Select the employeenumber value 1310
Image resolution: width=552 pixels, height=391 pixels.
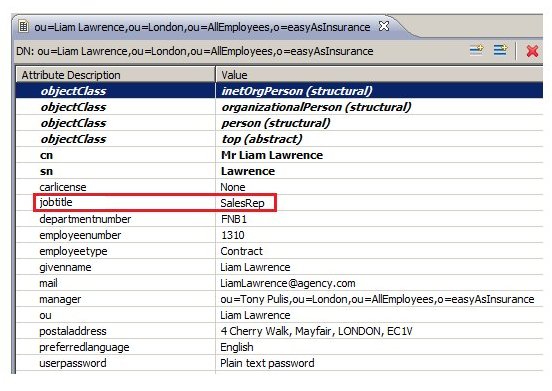(233, 235)
